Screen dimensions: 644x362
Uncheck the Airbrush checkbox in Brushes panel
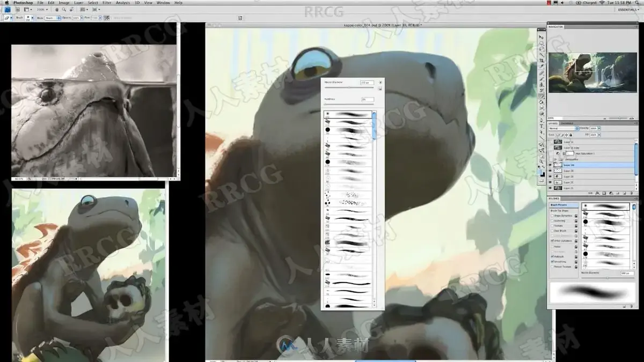(551, 256)
